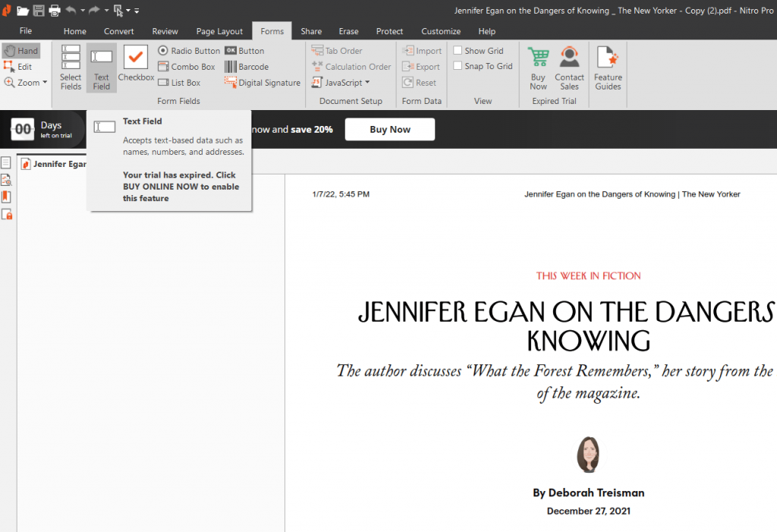Switch to the Convert ribbon tab
This screenshot has height=532, width=777.
click(x=119, y=31)
